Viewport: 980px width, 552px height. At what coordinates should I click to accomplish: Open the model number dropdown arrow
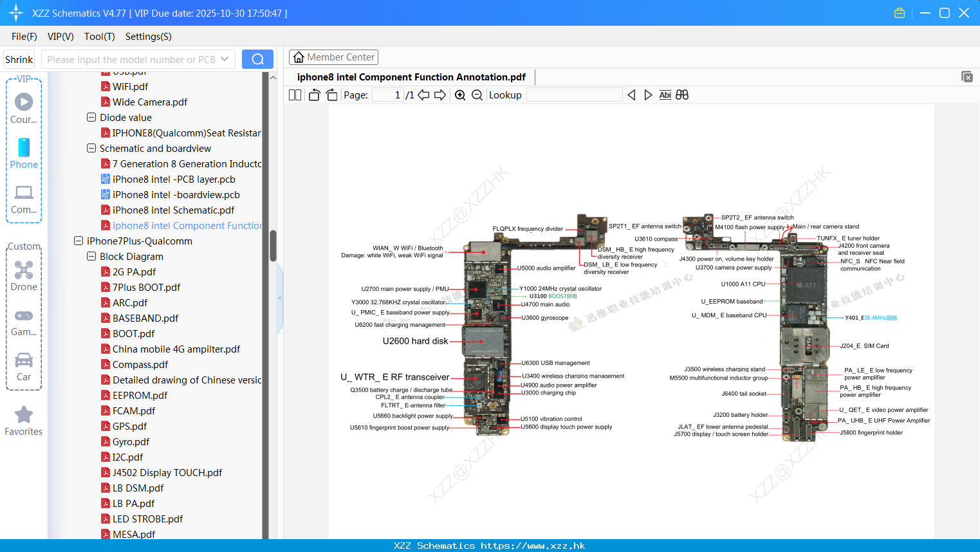point(225,59)
